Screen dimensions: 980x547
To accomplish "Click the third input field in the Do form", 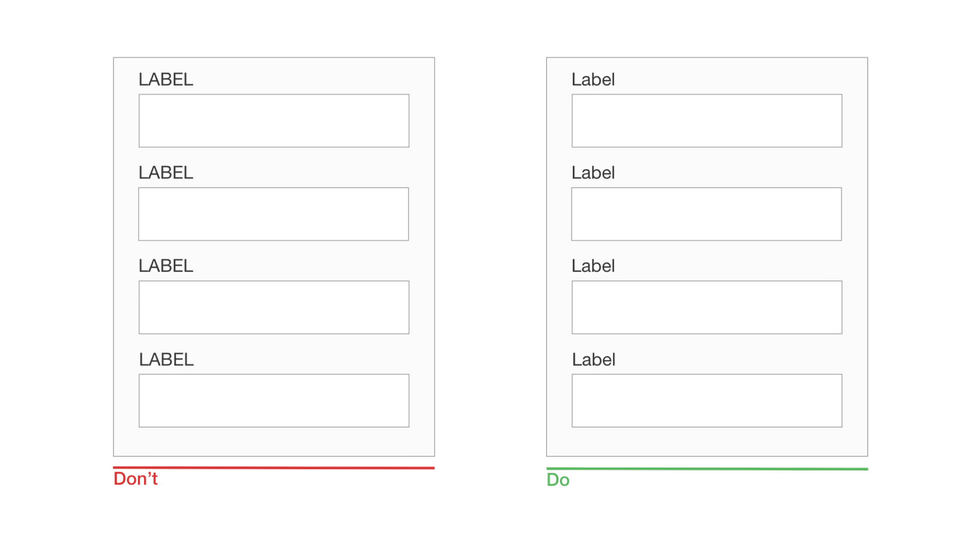I will pos(707,307).
